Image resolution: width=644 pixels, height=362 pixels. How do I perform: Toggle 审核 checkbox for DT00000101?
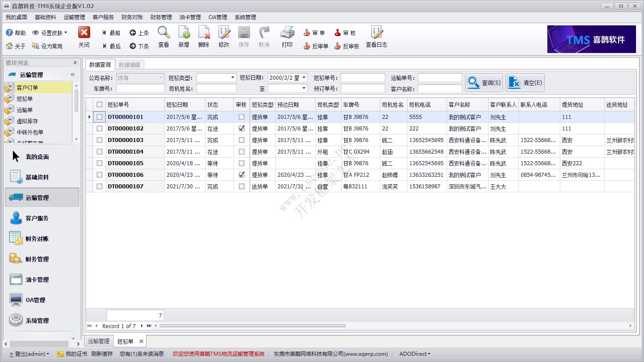pos(241,117)
